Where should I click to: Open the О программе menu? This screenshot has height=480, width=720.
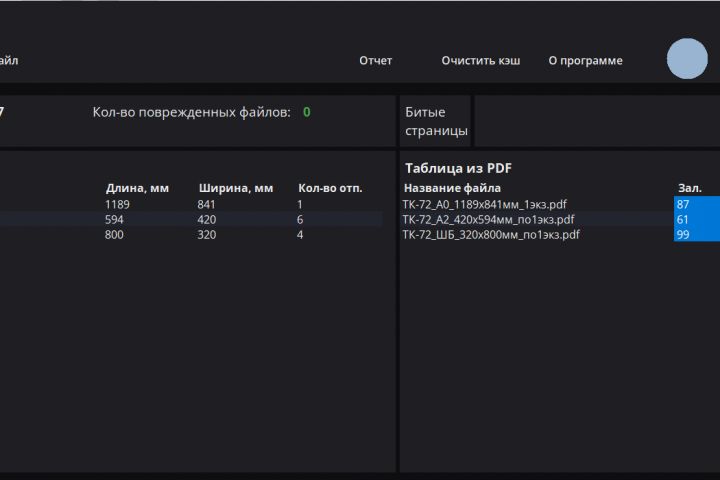tap(585, 61)
